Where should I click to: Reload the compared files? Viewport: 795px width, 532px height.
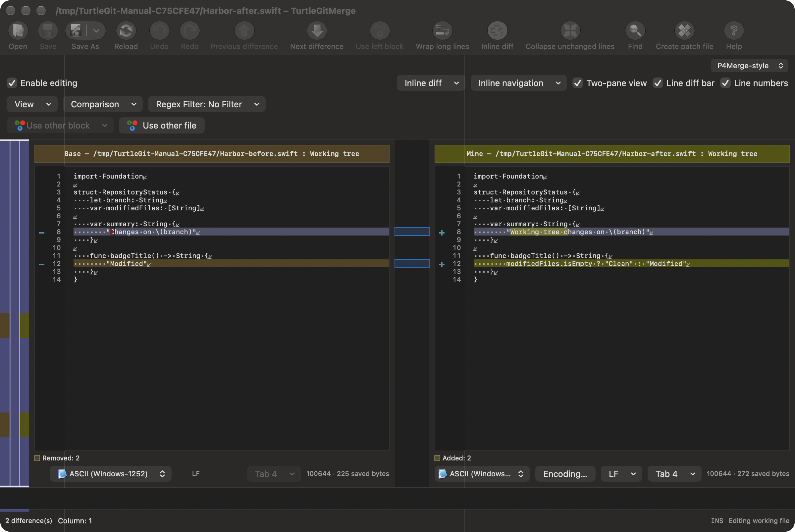(126, 30)
